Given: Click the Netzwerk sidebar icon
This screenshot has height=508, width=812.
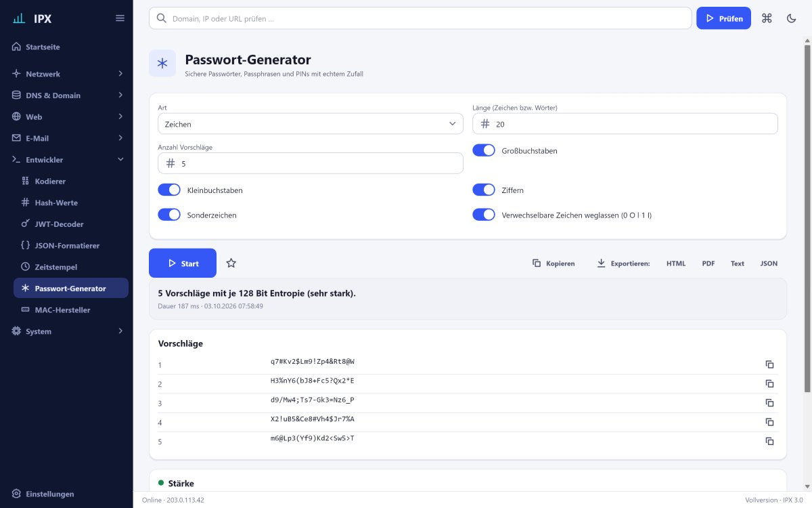Looking at the screenshot, I should coord(17,73).
